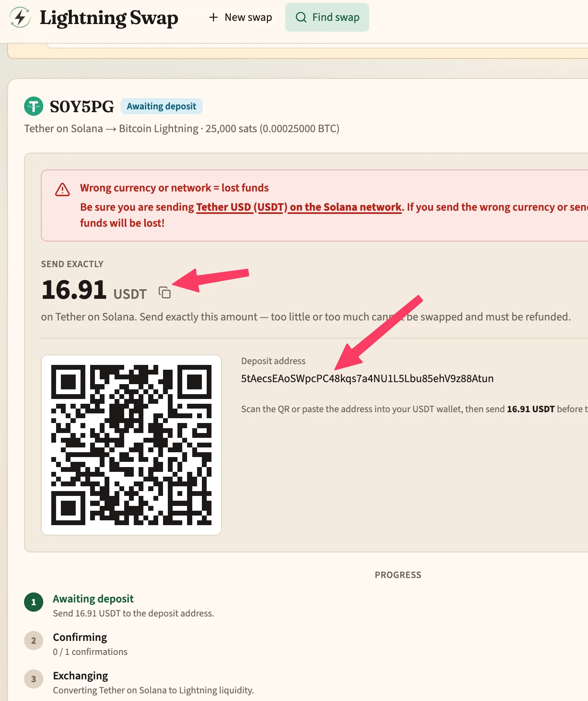
Task: Click 'Send 16.91 USDT to the deposit address.'
Action: (x=133, y=613)
